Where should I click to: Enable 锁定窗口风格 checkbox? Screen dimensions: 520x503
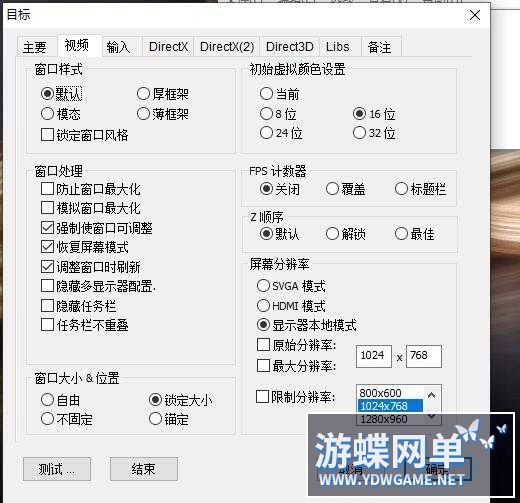pyautogui.click(x=84, y=135)
